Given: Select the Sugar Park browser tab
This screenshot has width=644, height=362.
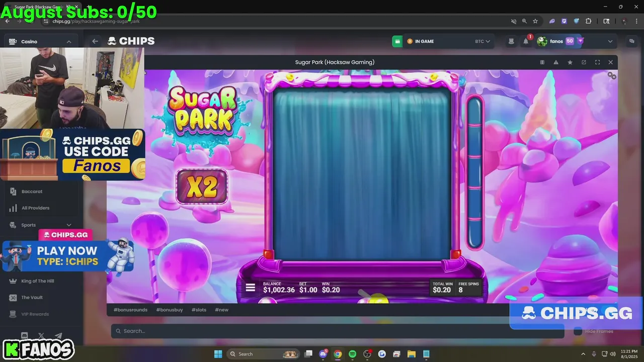Looking at the screenshot, I should point(43,7).
